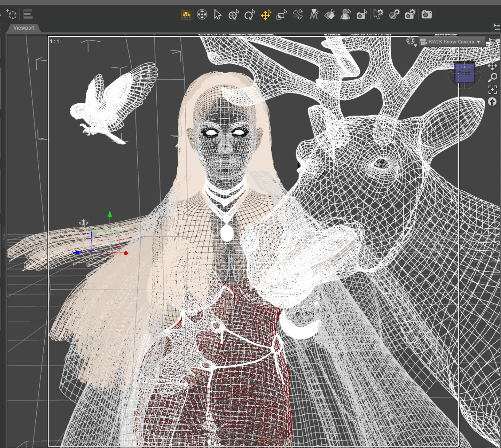Select the Rotate tool
501x448 pixels.
(x=249, y=14)
